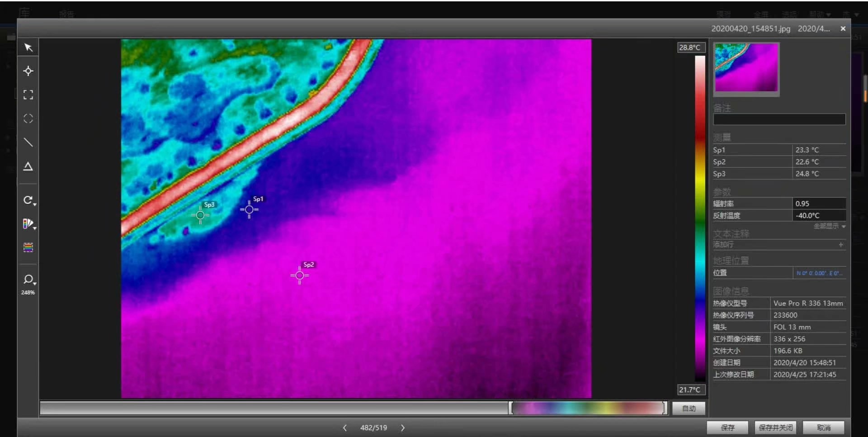Click the 保存 save button

pos(727,427)
